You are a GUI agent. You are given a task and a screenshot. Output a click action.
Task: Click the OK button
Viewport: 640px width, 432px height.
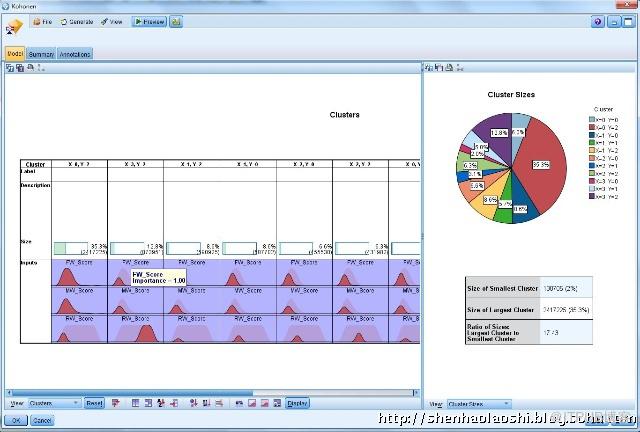coord(16,420)
